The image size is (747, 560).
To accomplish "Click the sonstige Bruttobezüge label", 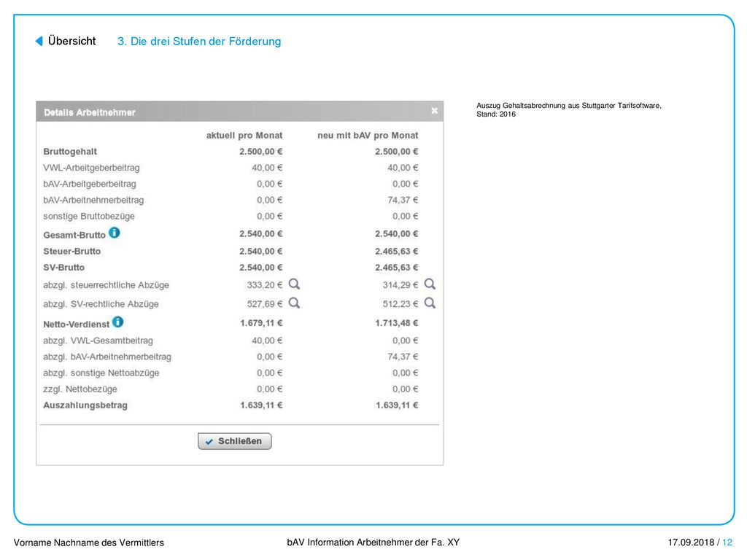I will click(x=89, y=216).
